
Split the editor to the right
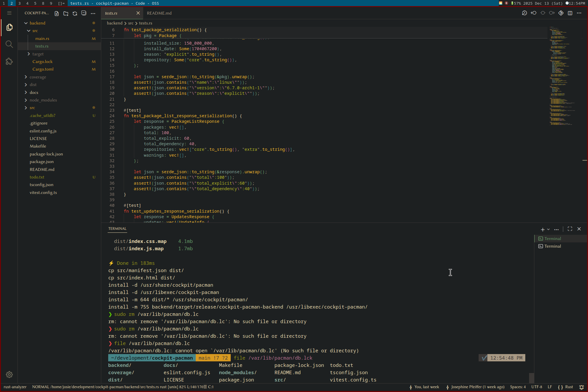click(x=570, y=13)
